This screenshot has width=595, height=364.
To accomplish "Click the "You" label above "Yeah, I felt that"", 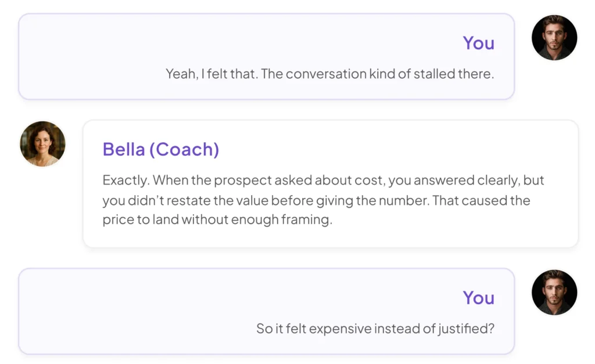I will tap(478, 43).
